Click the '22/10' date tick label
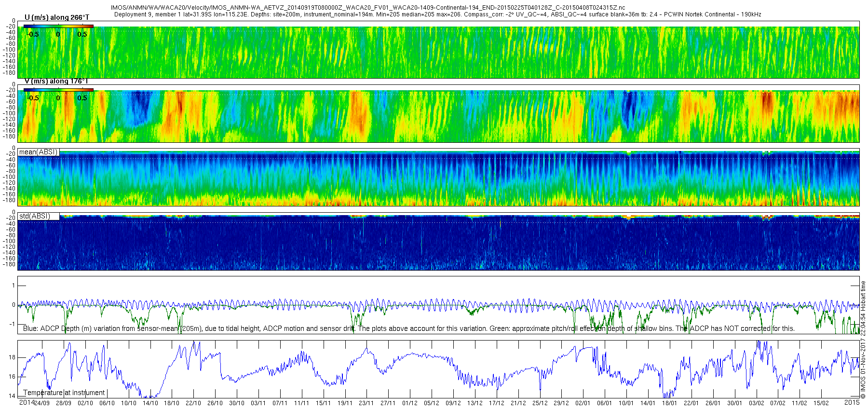This screenshot has height=410, width=868. pos(193,403)
